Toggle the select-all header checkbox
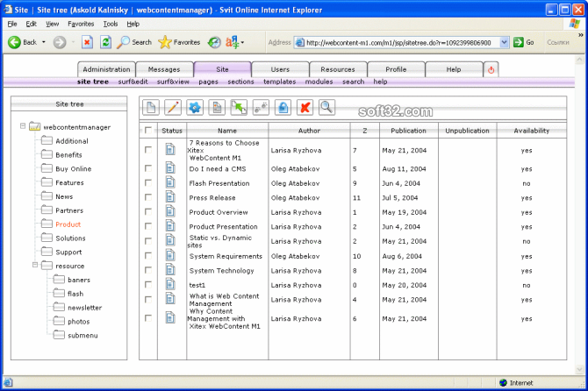 click(x=148, y=130)
